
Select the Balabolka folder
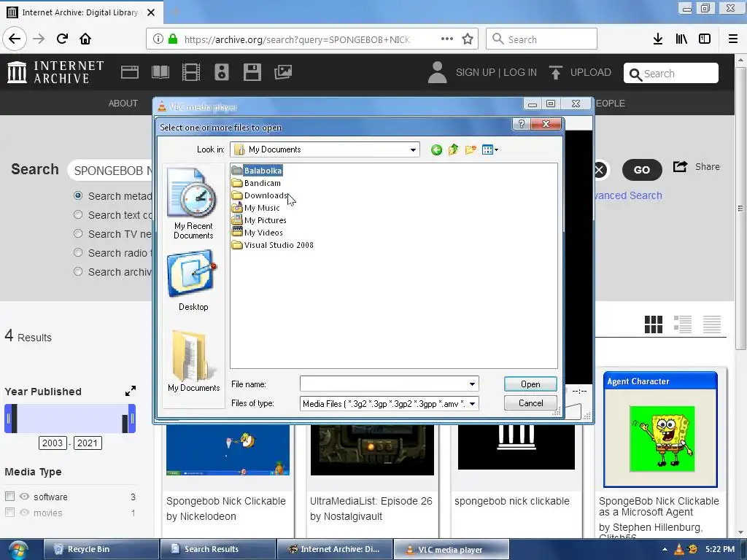[x=257, y=171]
